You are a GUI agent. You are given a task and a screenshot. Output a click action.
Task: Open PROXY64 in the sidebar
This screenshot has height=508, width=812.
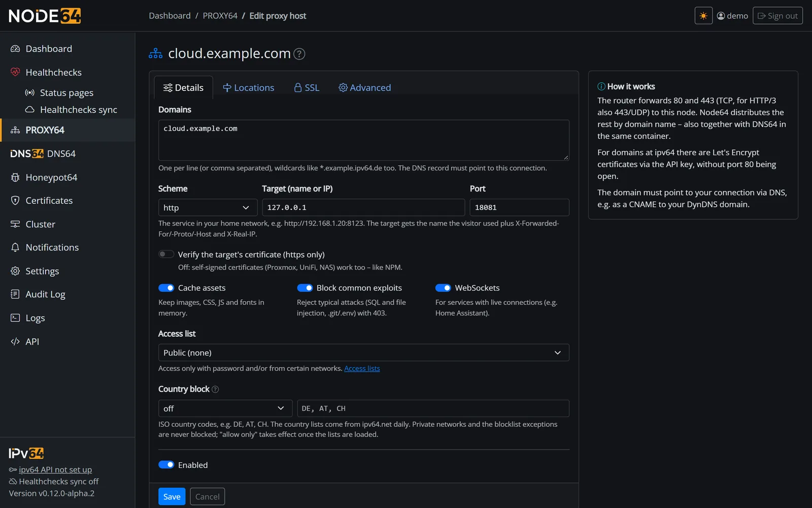[67, 130]
